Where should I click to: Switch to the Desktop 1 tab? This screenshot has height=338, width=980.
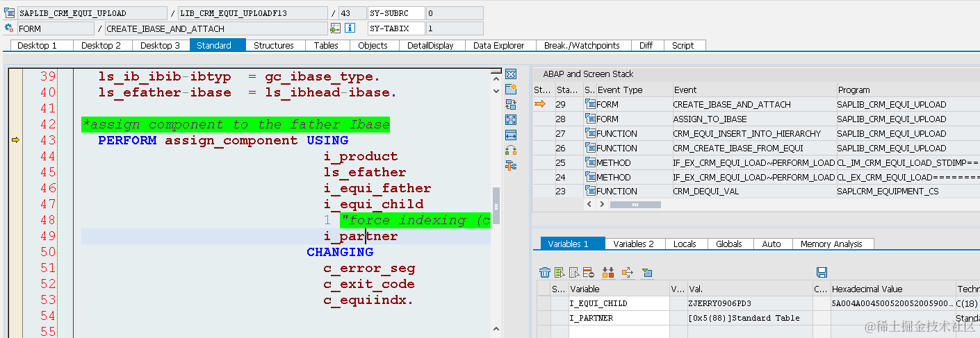coord(42,45)
